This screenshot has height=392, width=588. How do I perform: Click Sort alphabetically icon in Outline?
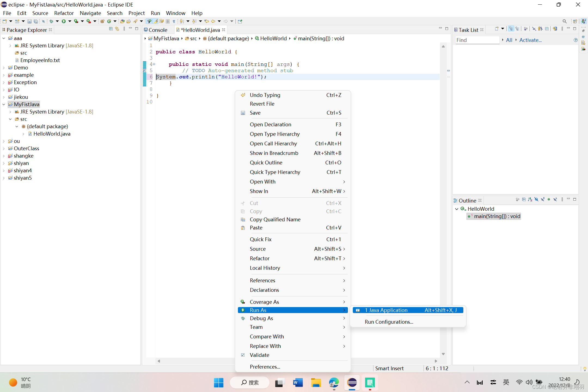tap(530, 200)
